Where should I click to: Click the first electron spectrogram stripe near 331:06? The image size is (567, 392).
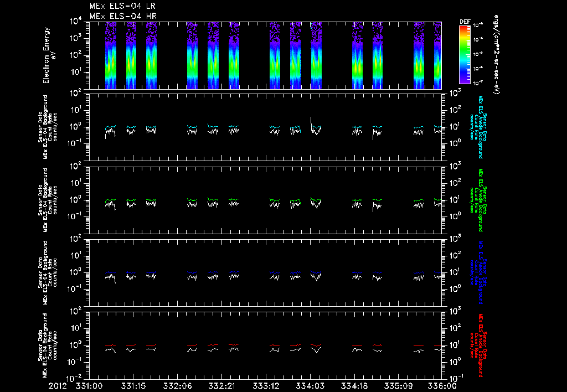111,55
